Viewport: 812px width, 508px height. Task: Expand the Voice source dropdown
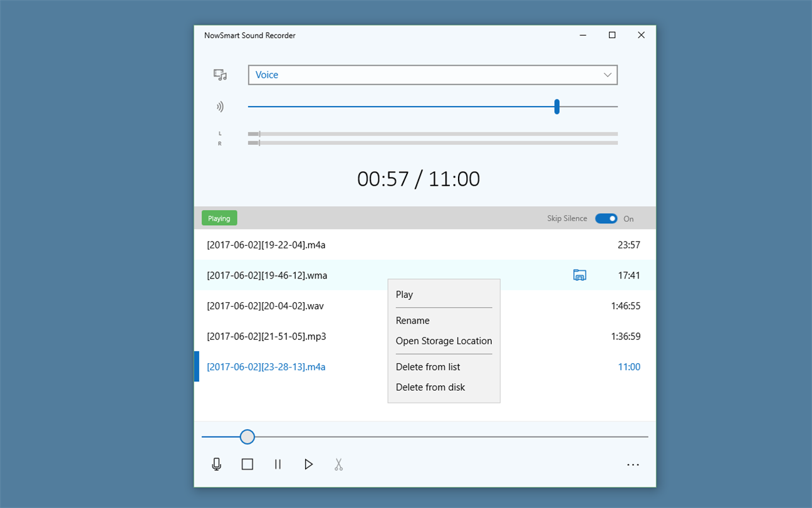coord(433,75)
